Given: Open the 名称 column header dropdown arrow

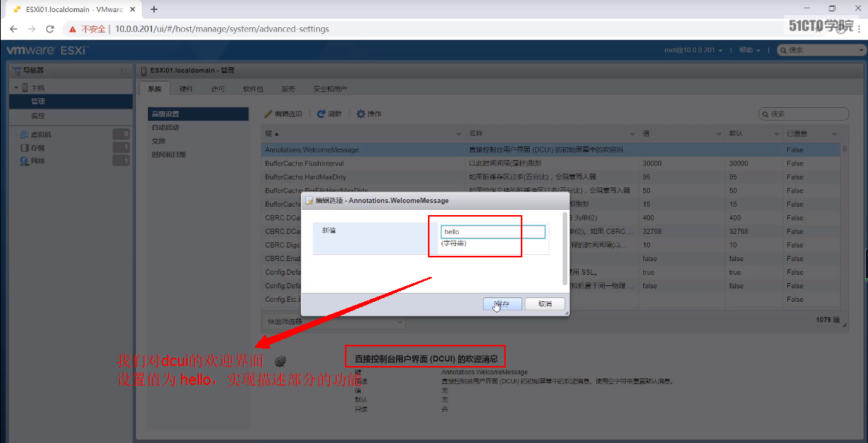Looking at the screenshot, I should pos(633,134).
